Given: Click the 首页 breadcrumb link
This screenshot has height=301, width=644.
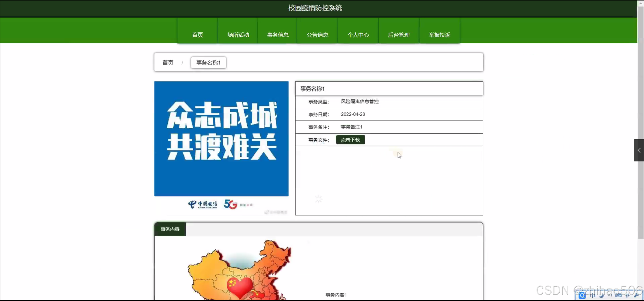Looking at the screenshot, I should tap(168, 62).
